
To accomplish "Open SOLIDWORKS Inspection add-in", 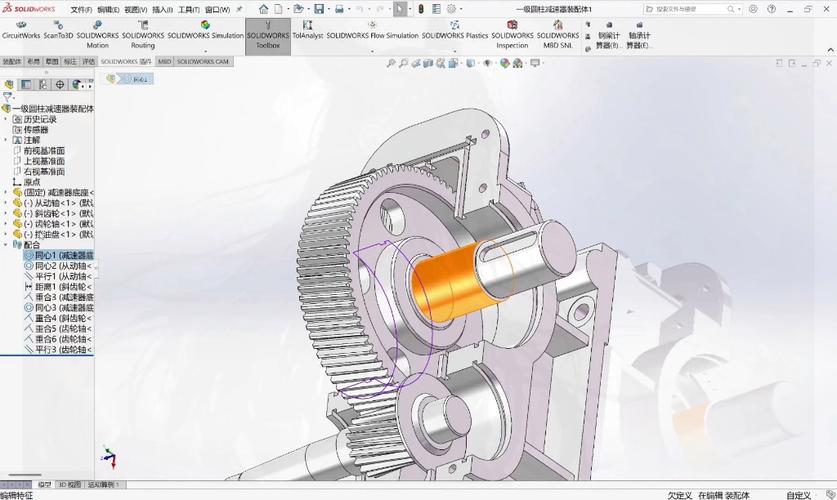I will (512, 35).
